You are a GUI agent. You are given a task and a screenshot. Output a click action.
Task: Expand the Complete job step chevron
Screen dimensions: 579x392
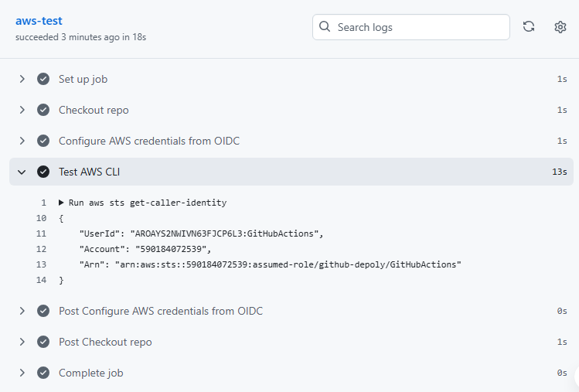click(x=22, y=373)
